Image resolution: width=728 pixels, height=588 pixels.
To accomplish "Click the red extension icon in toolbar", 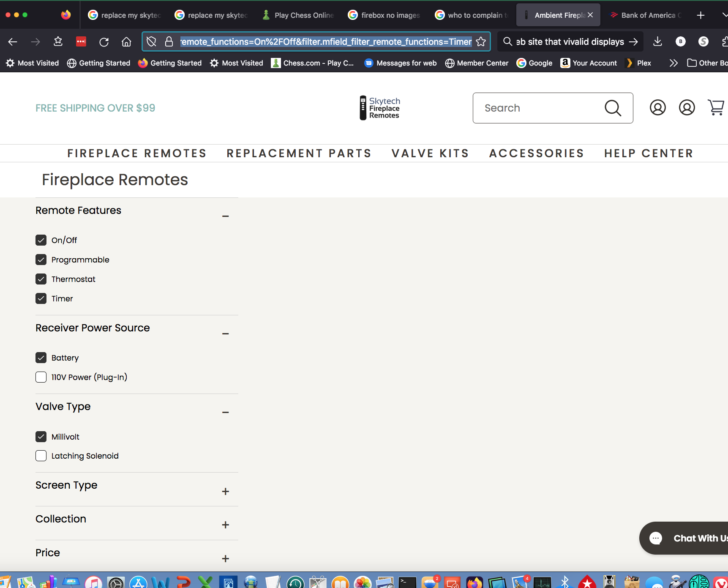I will coord(81,41).
